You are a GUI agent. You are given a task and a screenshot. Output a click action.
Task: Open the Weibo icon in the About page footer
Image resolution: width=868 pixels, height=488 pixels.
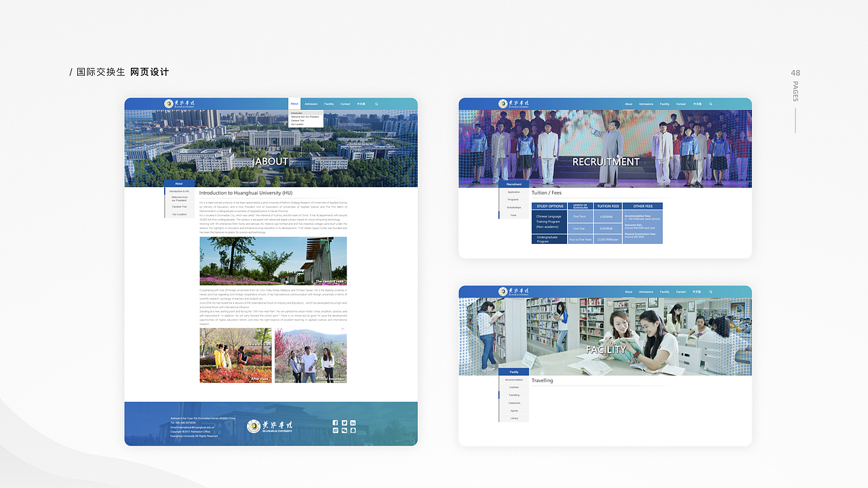335,430
